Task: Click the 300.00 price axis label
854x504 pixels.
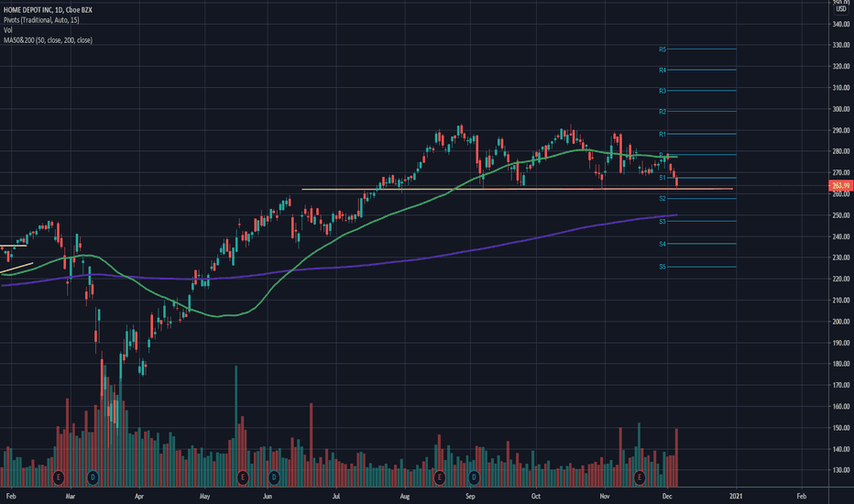Action: [x=841, y=109]
